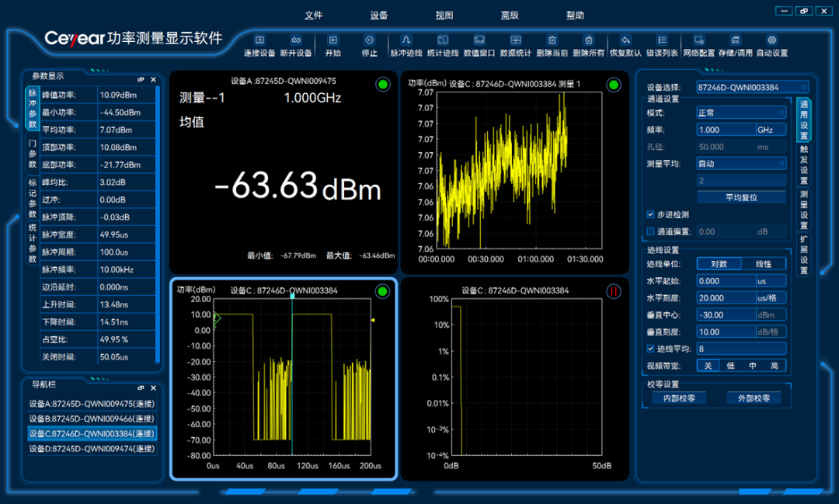Click the 删除所有 (delete all) icon
Image resolution: width=839 pixels, height=504 pixels.
(588, 40)
